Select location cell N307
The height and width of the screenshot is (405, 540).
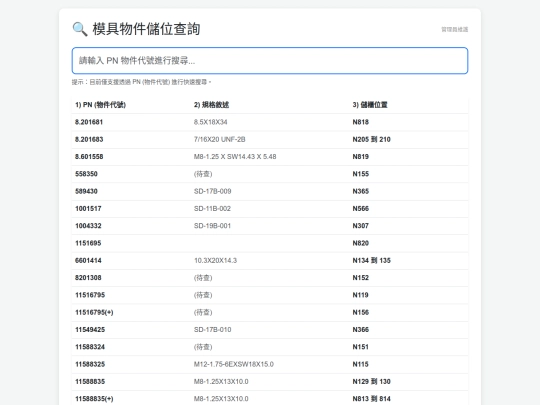click(x=361, y=226)
